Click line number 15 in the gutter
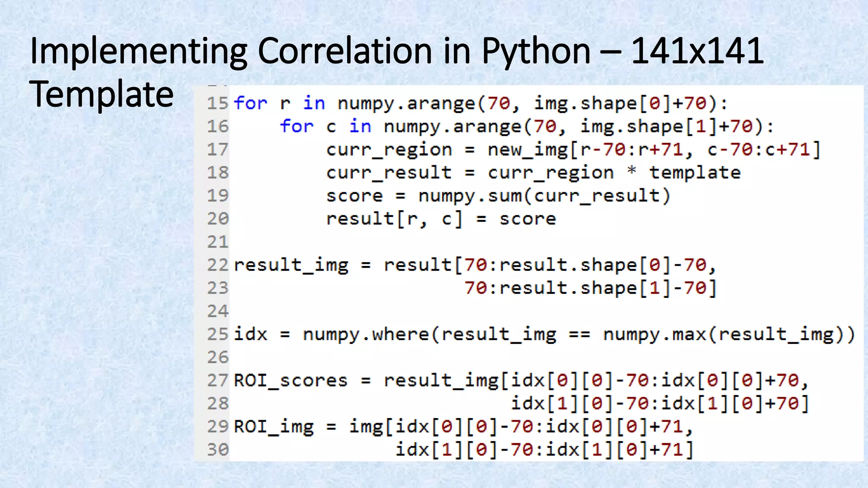868x488 pixels. pyautogui.click(x=217, y=103)
